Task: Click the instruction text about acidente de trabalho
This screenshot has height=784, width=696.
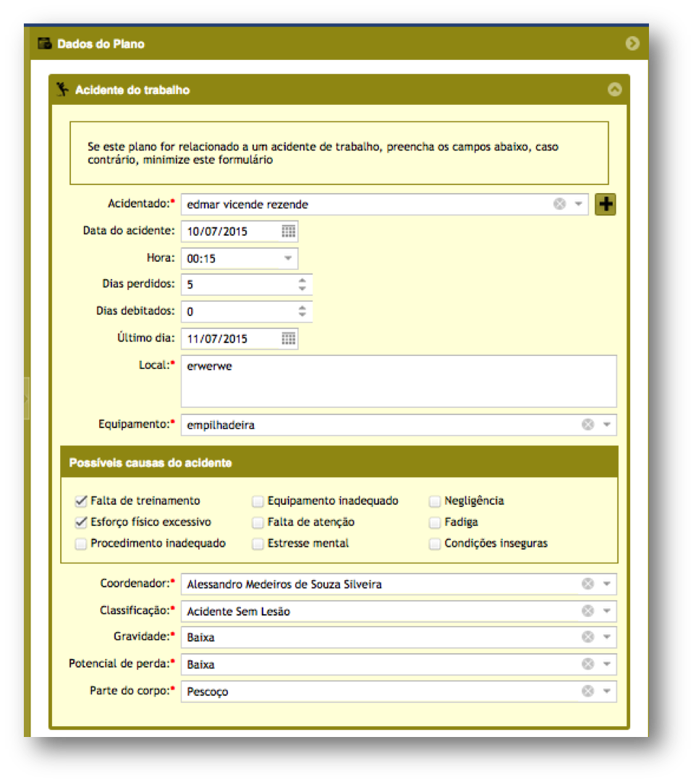Action: click(323, 153)
